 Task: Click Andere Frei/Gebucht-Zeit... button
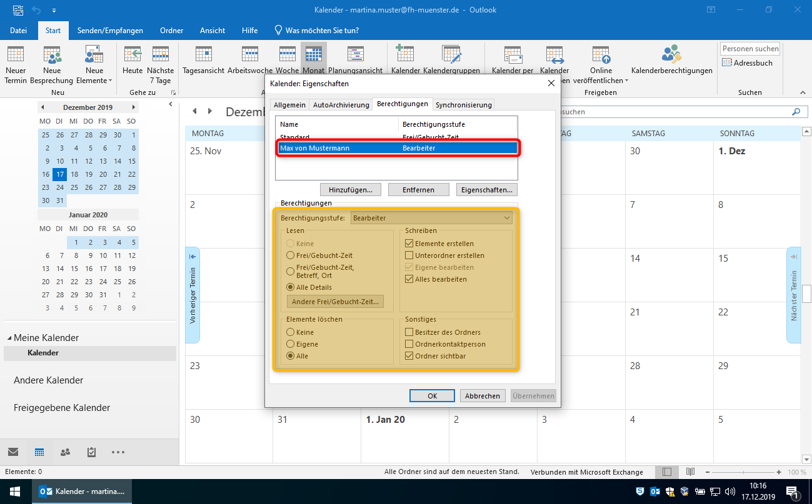click(335, 302)
